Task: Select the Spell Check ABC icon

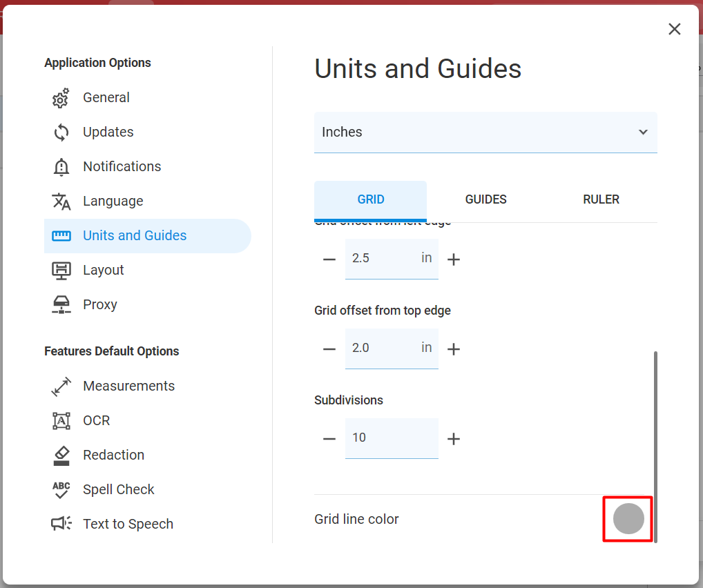Action: coord(60,489)
